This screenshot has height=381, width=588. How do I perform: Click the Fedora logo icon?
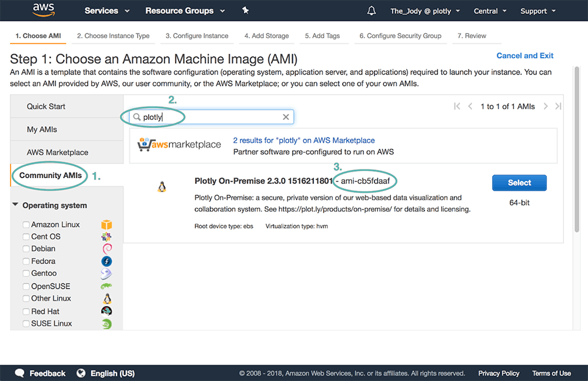coord(106,261)
